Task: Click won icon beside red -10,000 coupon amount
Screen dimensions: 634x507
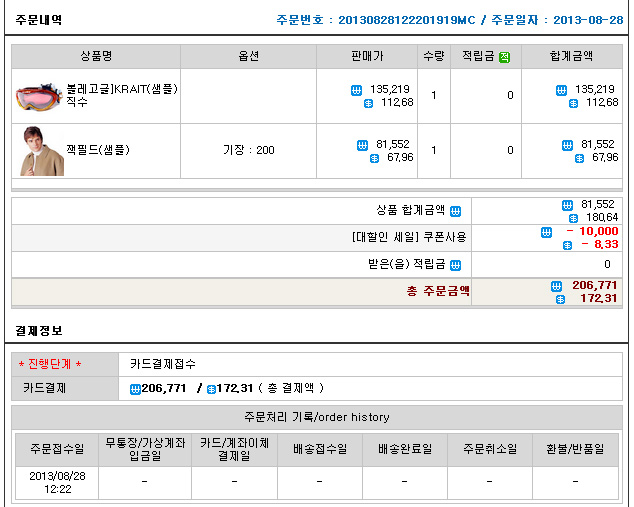Action: click(546, 232)
